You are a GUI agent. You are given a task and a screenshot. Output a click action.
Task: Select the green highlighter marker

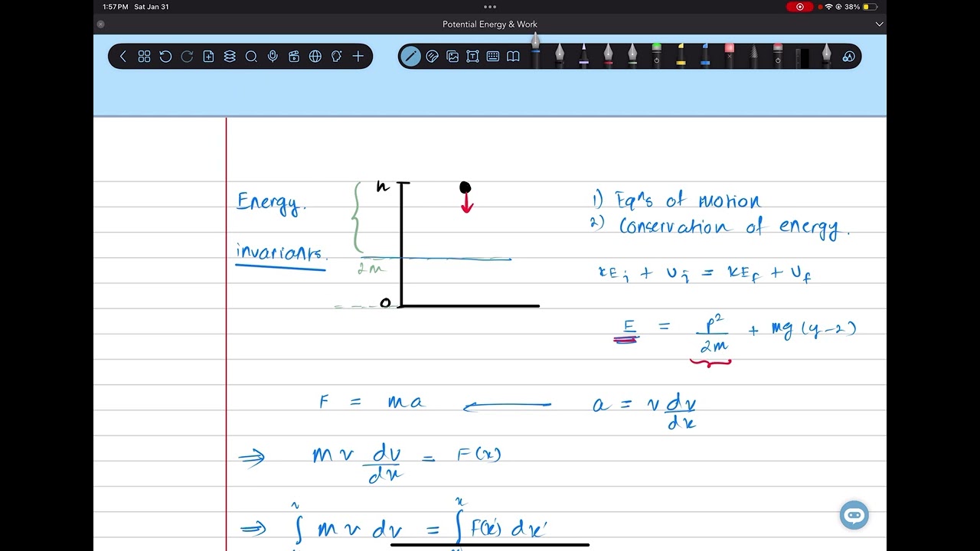coord(656,56)
